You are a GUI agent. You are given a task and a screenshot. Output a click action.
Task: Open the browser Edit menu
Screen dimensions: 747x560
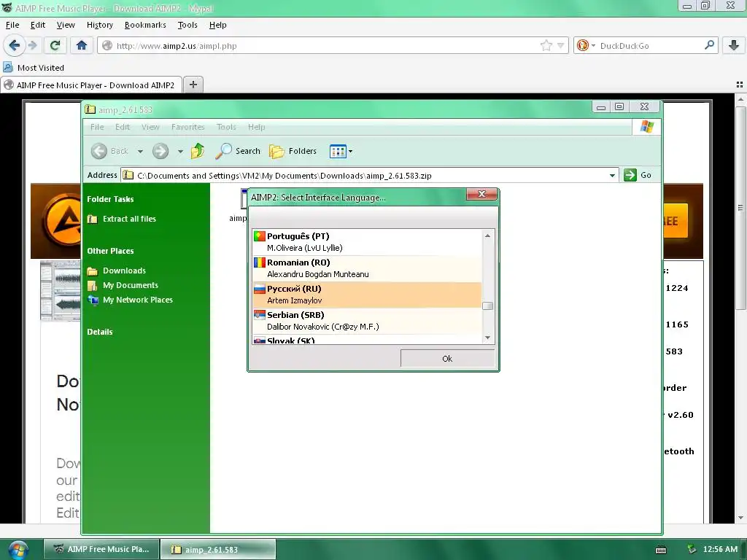[x=38, y=25]
